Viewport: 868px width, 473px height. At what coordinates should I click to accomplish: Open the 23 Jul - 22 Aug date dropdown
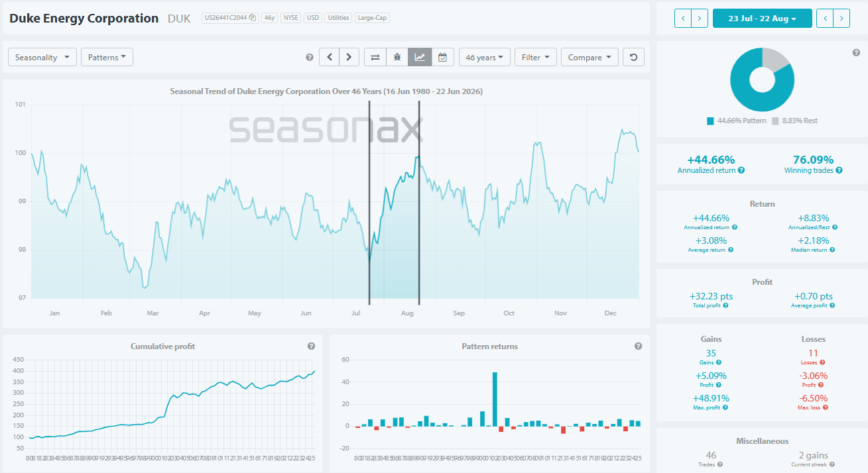[x=762, y=18]
